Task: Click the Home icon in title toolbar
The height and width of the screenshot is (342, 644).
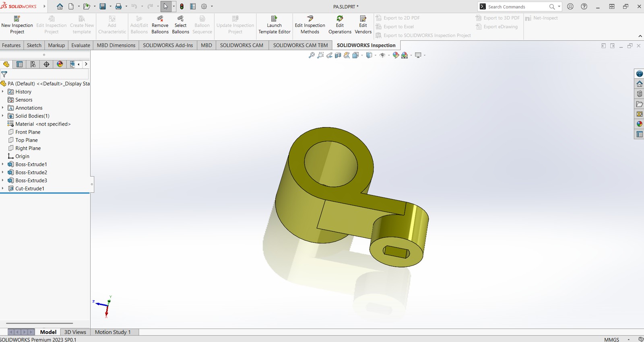Action: tap(60, 6)
